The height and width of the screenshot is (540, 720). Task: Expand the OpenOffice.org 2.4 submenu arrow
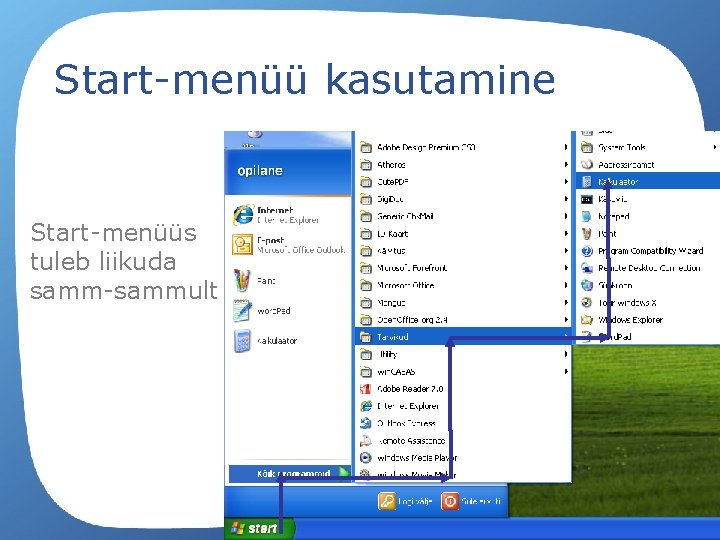[x=566, y=320]
